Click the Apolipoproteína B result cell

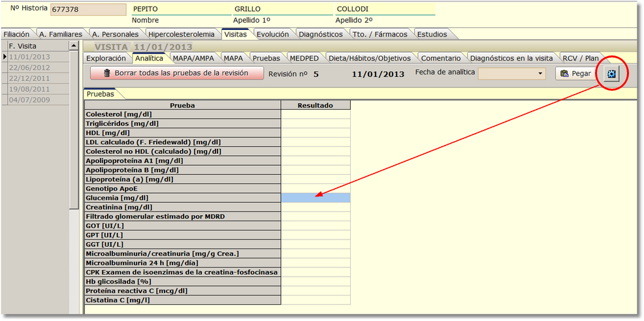pyautogui.click(x=316, y=170)
